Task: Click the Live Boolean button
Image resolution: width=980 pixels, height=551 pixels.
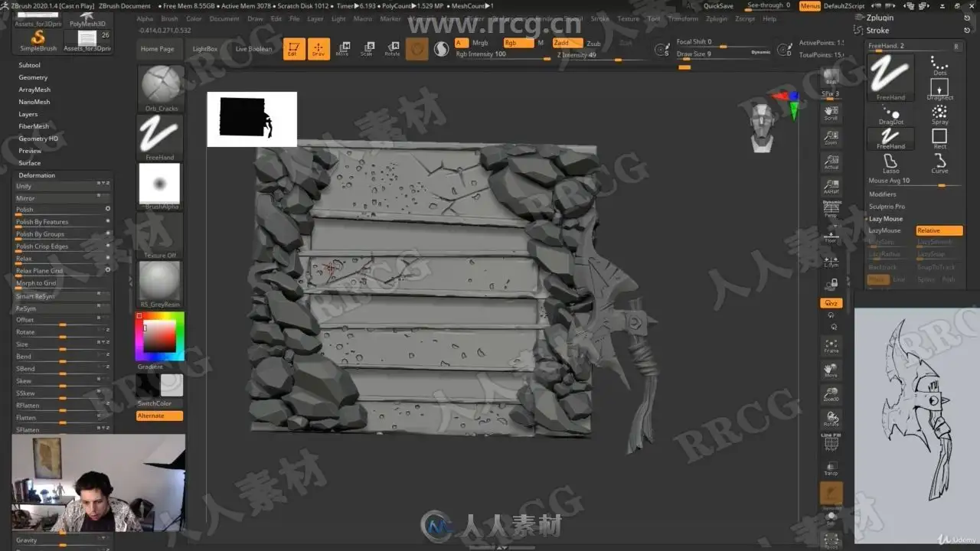Action: (x=253, y=49)
